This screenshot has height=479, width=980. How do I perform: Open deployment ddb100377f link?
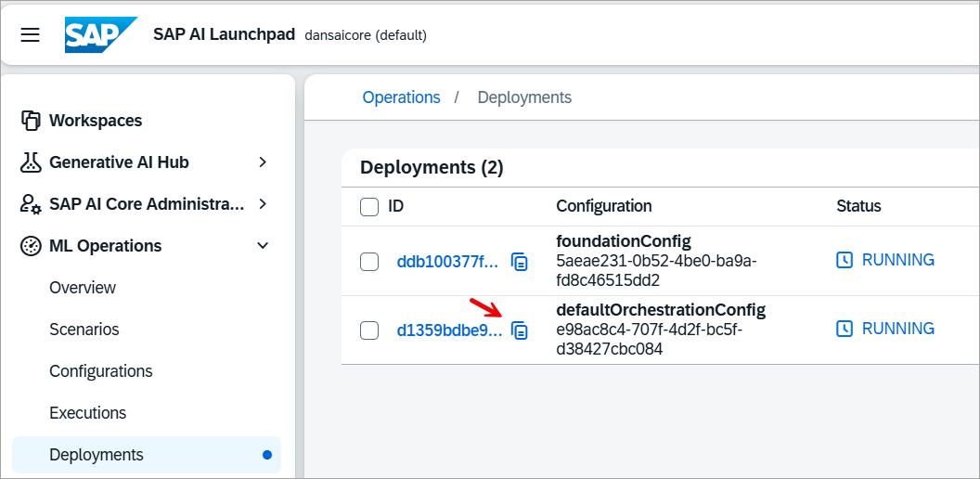click(449, 262)
